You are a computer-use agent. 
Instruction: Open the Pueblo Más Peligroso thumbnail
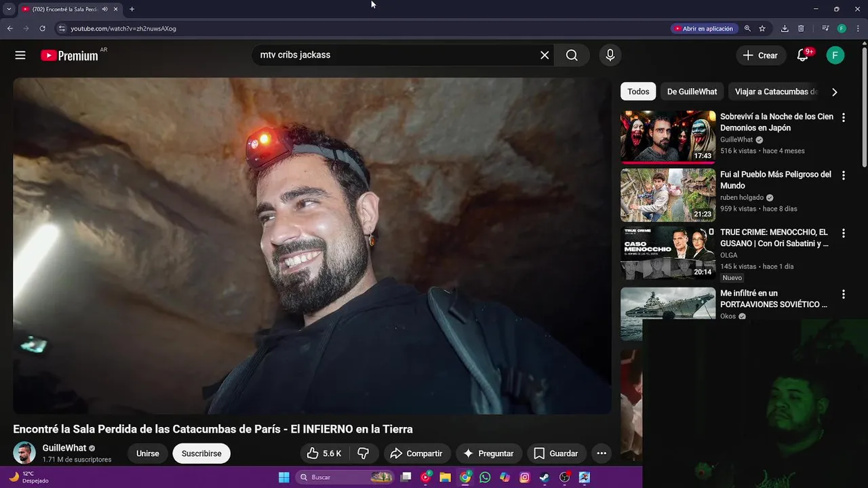(668, 195)
